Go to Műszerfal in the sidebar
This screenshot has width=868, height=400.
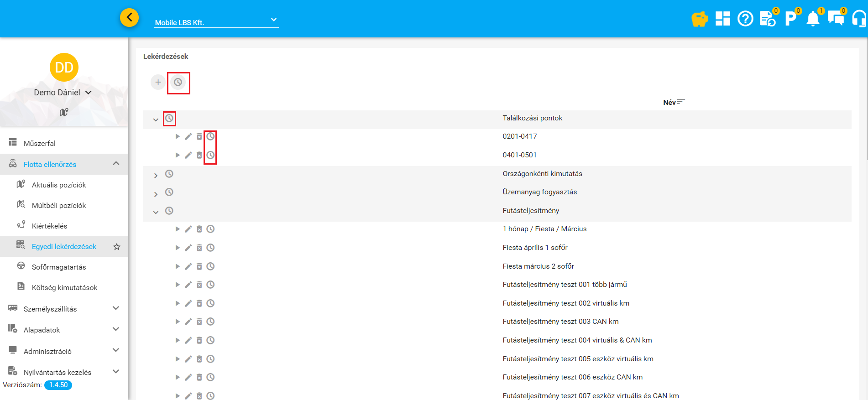click(40, 143)
